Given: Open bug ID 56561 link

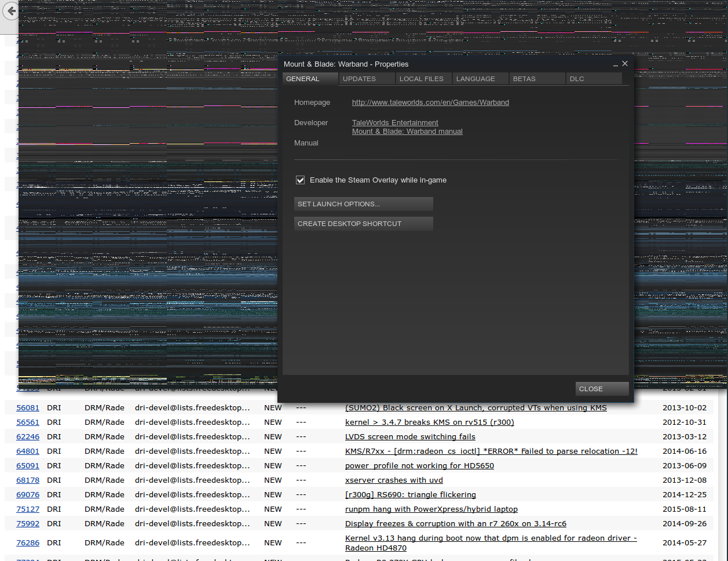Looking at the screenshot, I should (x=28, y=422).
